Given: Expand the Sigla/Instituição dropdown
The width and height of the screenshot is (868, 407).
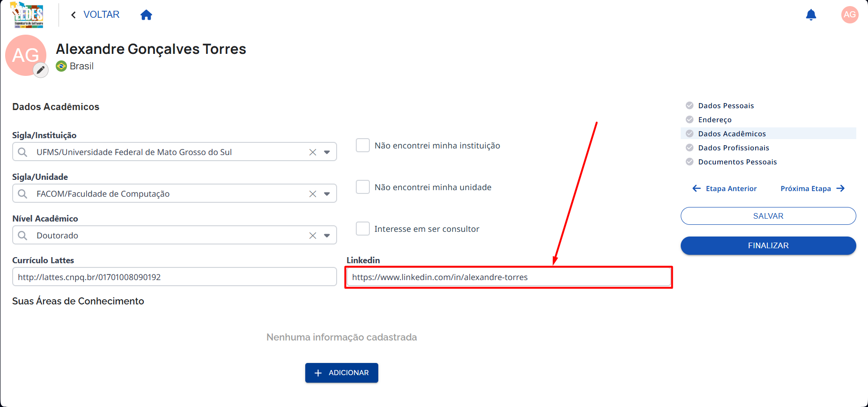Looking at the screenshot, I should pyautogui.click(x=327, y=152).
